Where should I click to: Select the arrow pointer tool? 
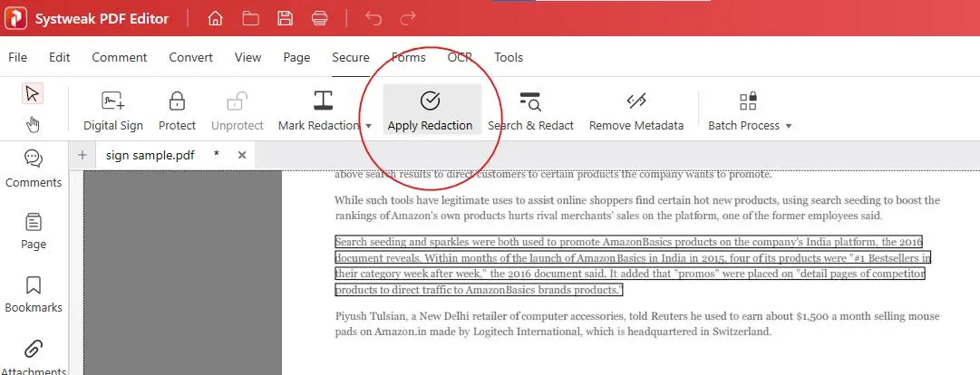(33, 94)
